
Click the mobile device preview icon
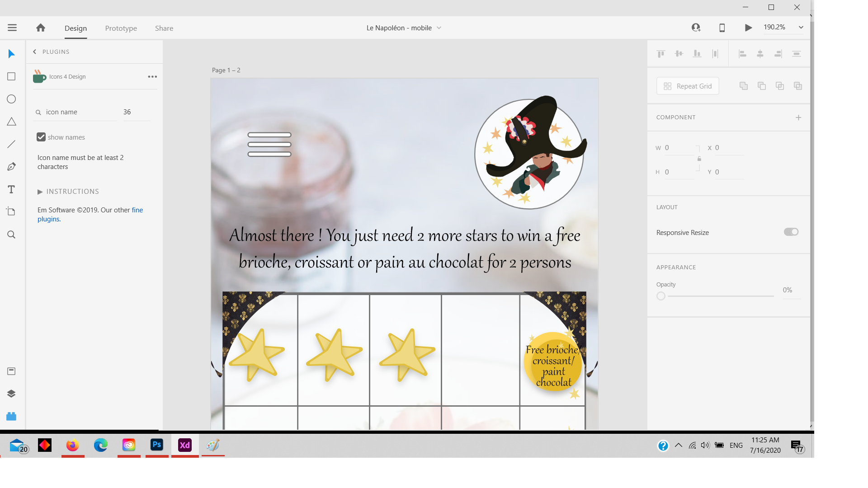[x=722, y=28]
